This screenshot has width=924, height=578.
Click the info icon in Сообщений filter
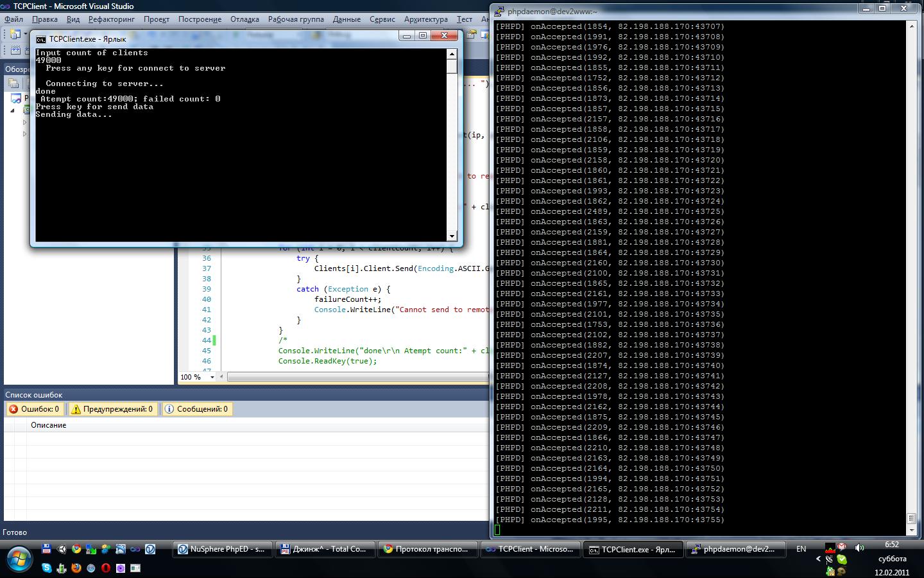coord(169,409)
